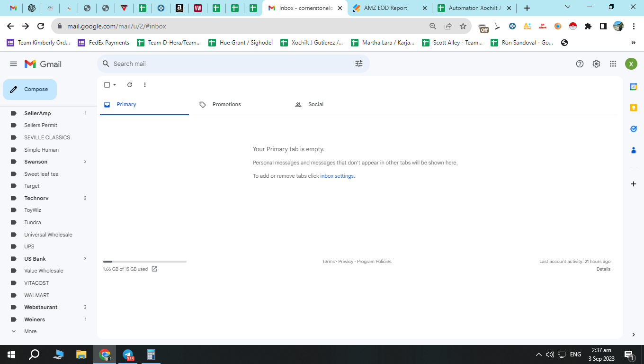Open Gmail settings gear
644x364 pixels.
(x=596, y=64)
